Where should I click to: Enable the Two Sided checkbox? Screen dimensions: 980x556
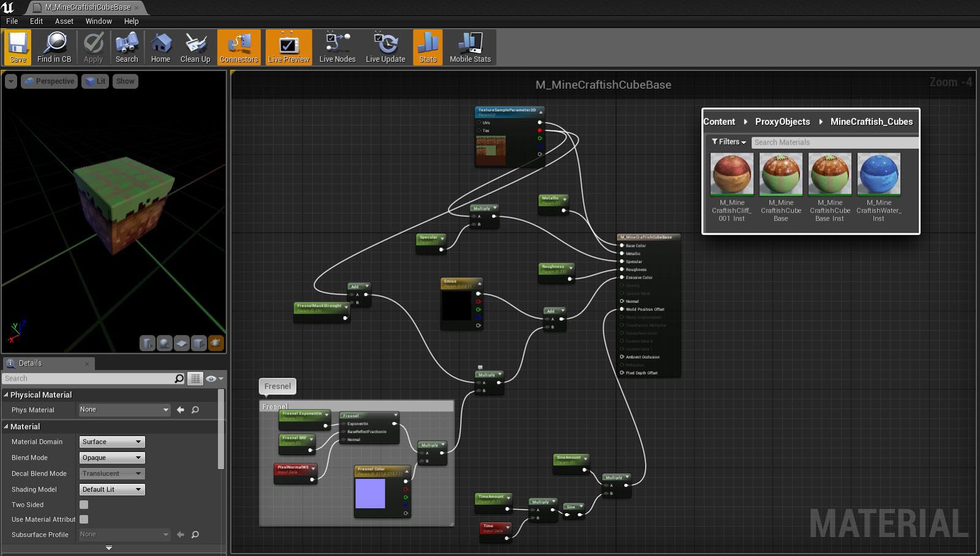tap(84, 505)
